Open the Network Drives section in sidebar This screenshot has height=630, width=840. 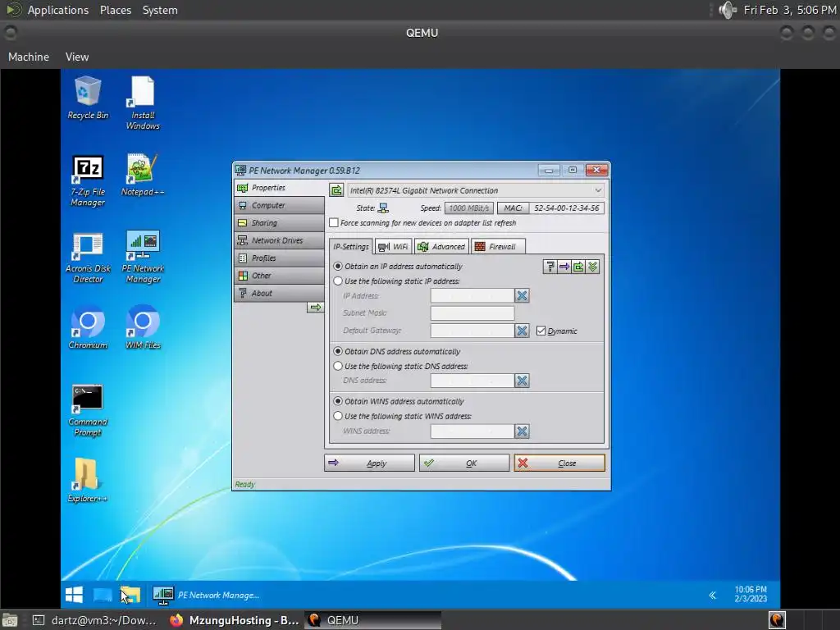click(279, 240)
